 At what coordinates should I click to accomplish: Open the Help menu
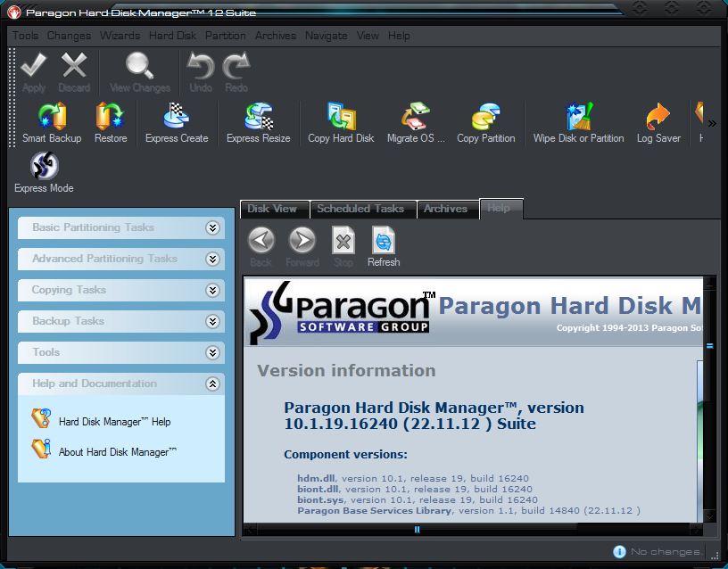pos(399,36)
